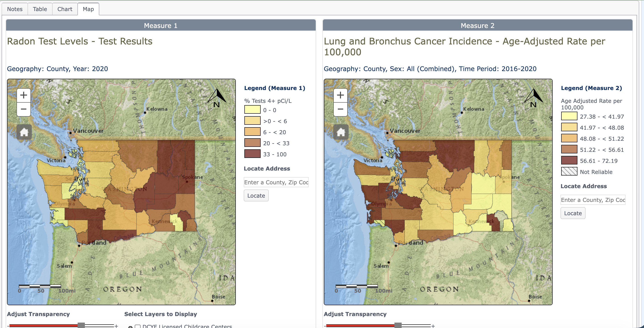
Task: Click the '27.38 - < 41.97' legend swatch
Action: (569, 116)
